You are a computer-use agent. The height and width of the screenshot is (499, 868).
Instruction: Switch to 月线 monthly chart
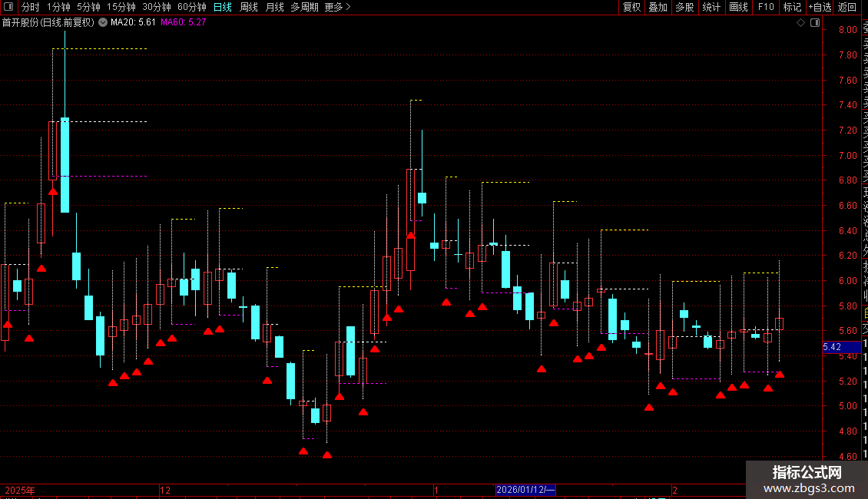click(x=274, y=7)
